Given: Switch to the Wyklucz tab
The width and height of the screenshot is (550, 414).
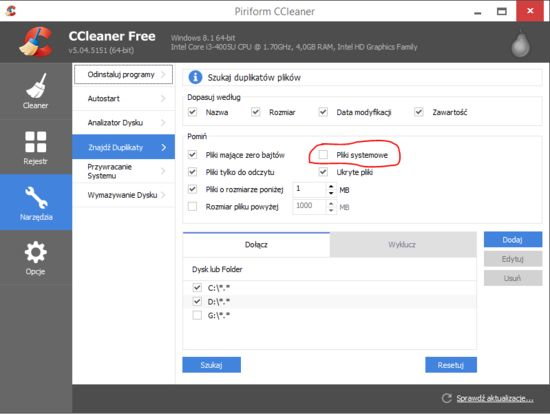Looking at the screenshot, I should pos(403,245).
